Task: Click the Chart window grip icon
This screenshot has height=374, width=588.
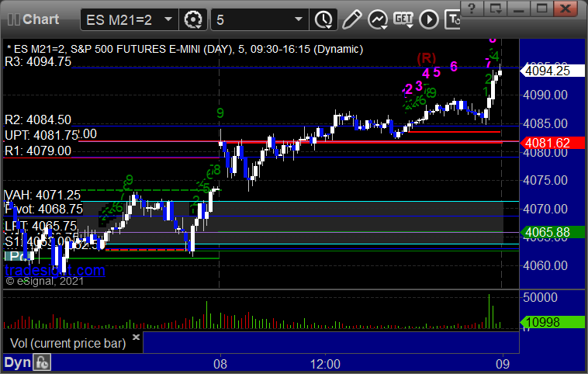Action: 13,19
